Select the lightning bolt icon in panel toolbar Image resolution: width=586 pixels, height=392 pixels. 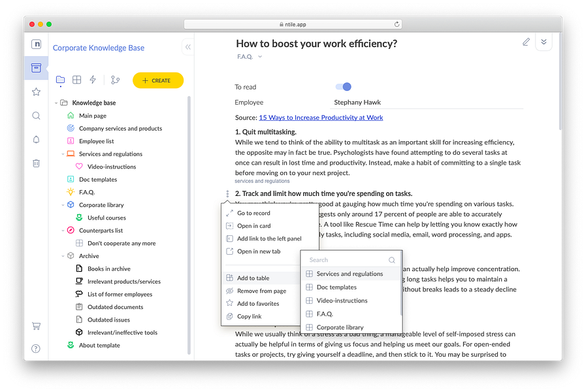pyautogui.click(x=93, y=79)
